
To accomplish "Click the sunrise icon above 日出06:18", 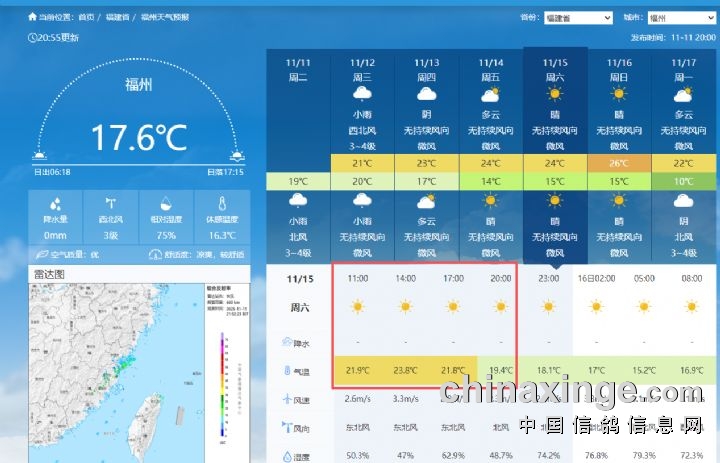I will 39,155.
